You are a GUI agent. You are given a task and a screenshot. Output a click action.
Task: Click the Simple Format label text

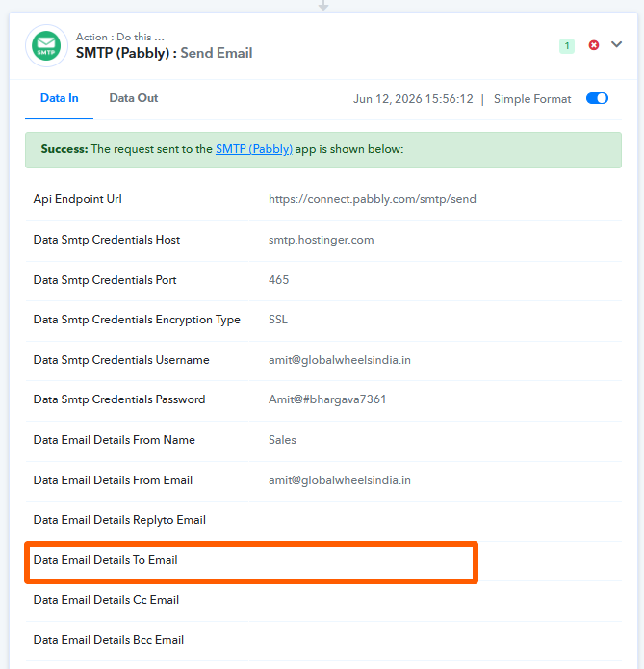point(532,99)
